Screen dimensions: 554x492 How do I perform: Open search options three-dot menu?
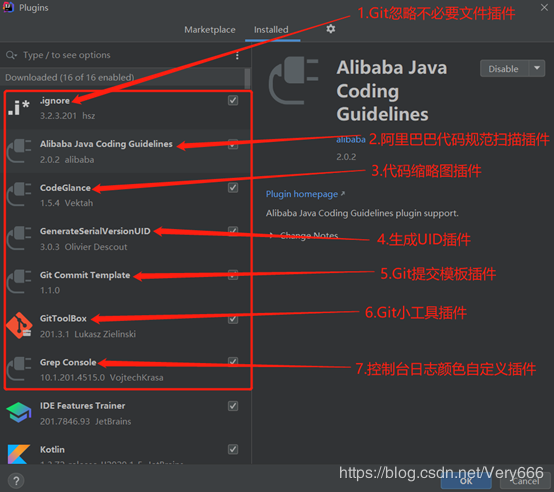(237, 55)
